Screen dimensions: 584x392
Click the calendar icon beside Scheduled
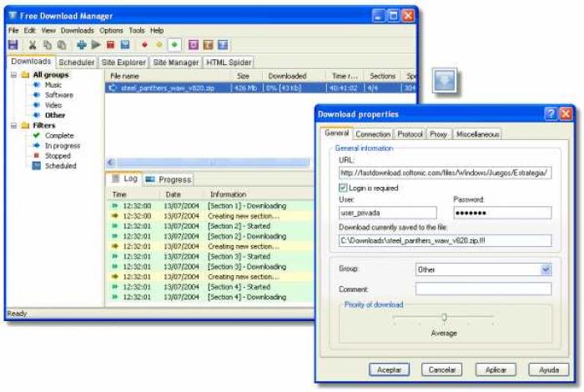click(37, 166)
